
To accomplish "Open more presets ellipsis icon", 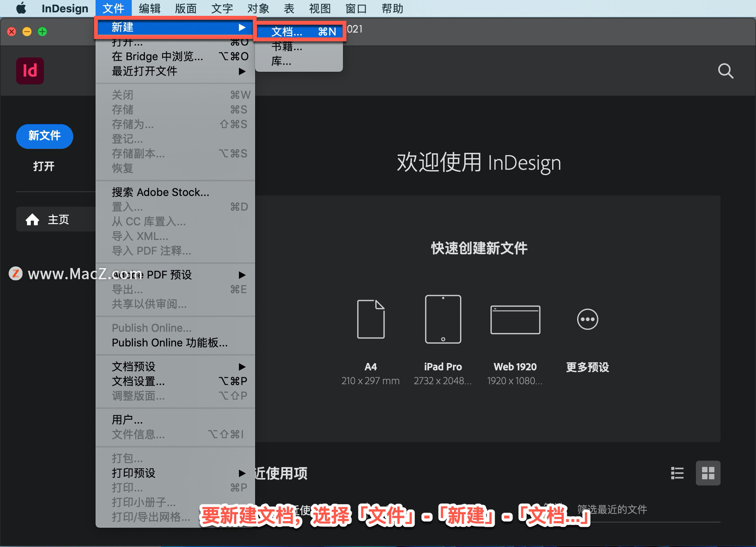I will point(587,319).
